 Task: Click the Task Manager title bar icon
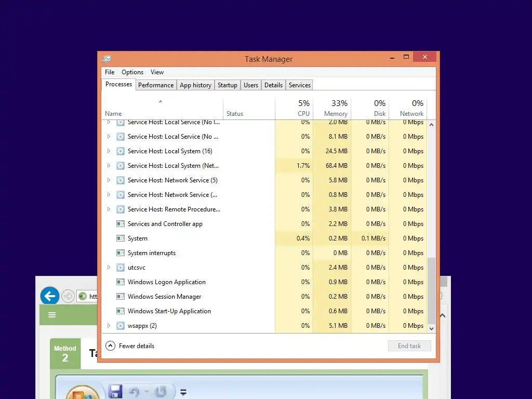[x=107, y=59]
